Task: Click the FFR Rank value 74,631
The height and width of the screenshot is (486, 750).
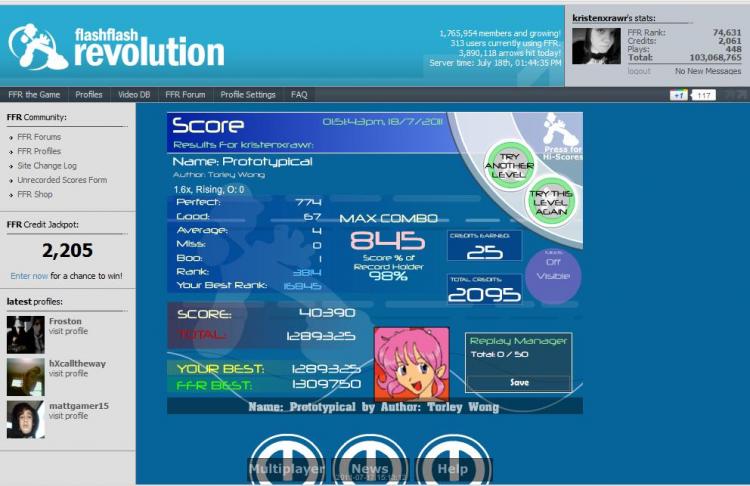Action: pyautogui.click(x=727, y=33)
